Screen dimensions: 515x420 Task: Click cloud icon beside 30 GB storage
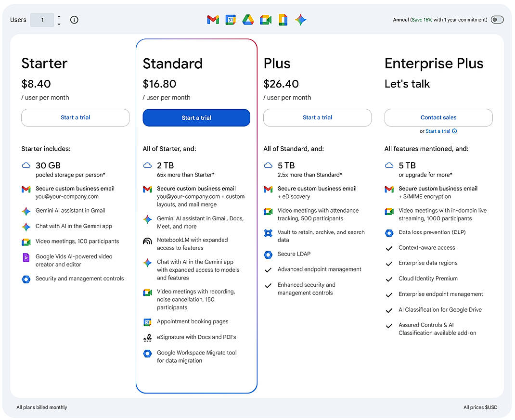(26, 165)
